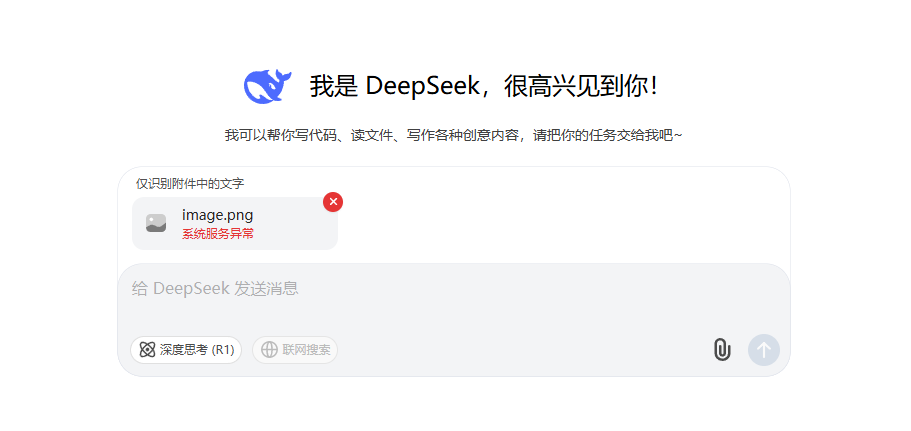The image size is (911, 431).
Task: Click the 联网搜索 text label
Action: (306, 350)
